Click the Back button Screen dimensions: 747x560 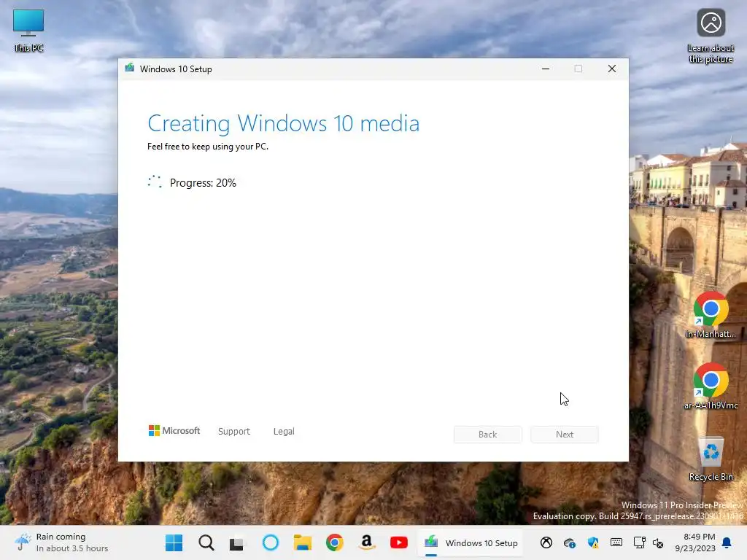(x=487, y=435)
